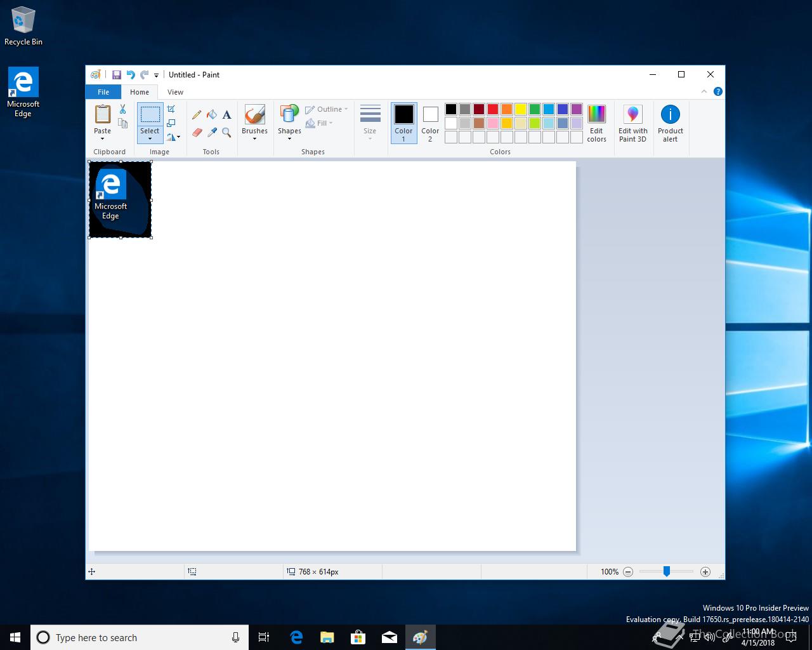Click the pasted Edge icon selection on canvas
The height and width of the screenshot is (650, 812).
click(120, 199)
